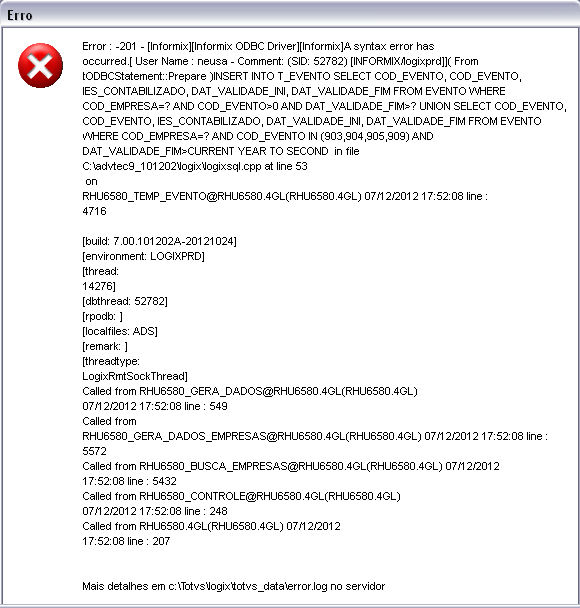Click the Erro dialog title bar

290,14
